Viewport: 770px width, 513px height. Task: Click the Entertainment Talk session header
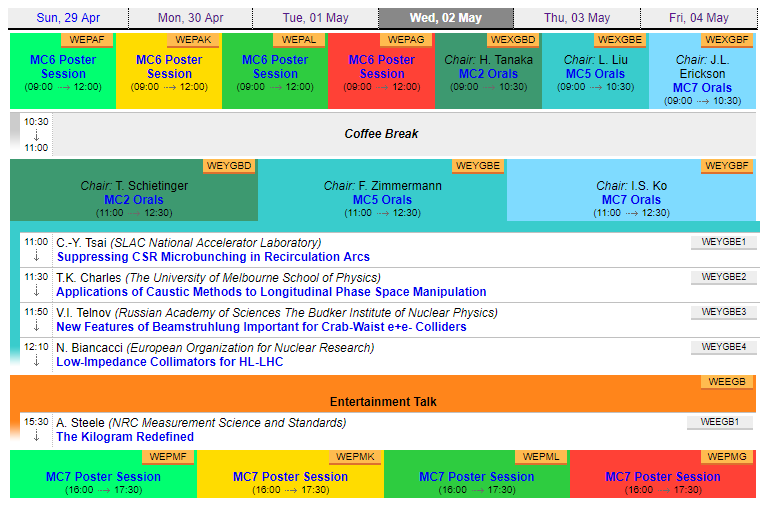[383, 402]
